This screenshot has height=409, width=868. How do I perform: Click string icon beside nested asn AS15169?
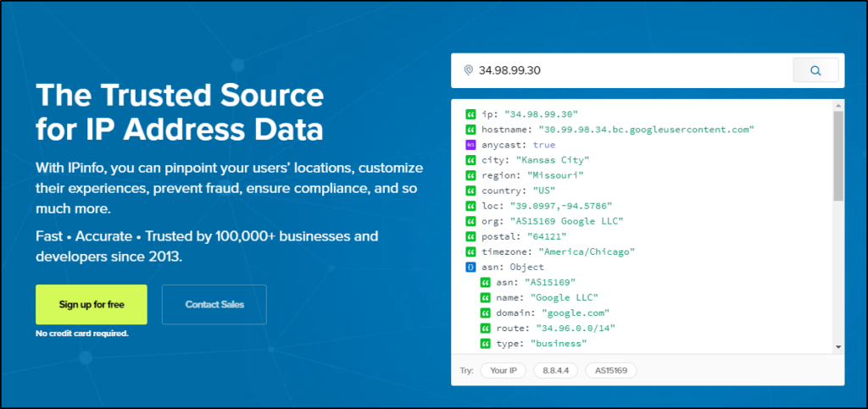486,283
